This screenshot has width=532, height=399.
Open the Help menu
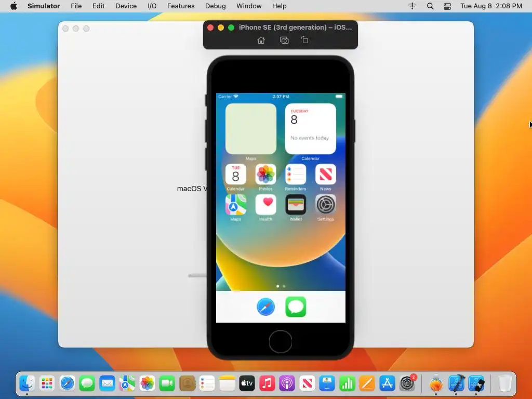click(x=279, y=6)
